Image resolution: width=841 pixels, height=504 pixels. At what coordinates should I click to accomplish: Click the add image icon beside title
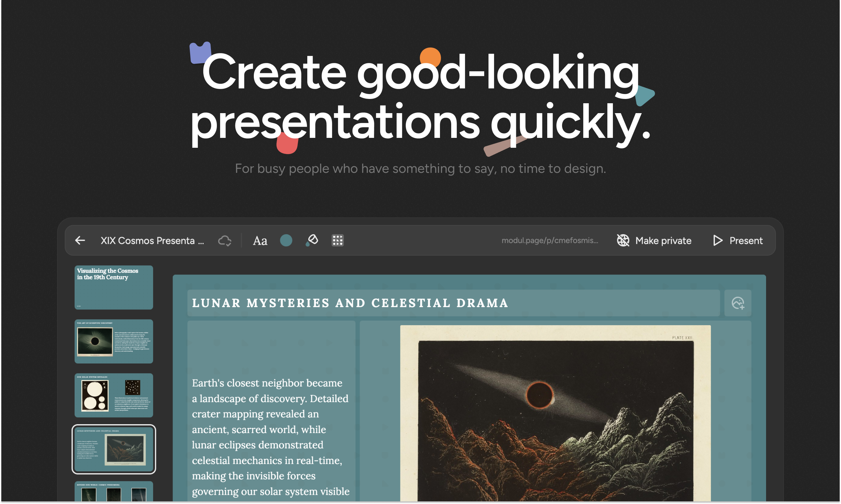738,303
